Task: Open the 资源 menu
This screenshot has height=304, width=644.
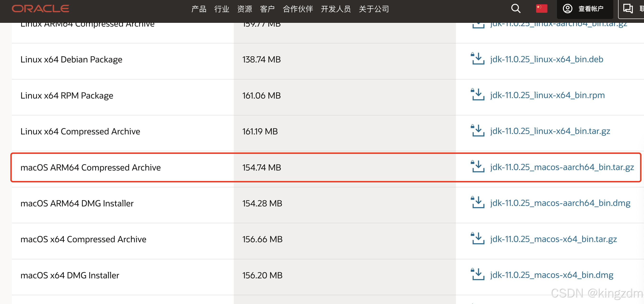Action: (244, 9)
